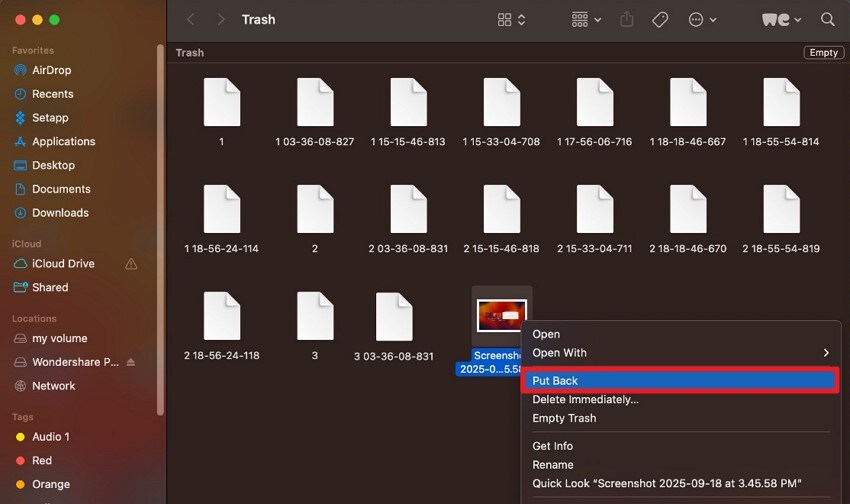This screenshot has width=850, height=504.
Task: Eject the Wondershare P... volume
Action: click(x=131, y=362)
